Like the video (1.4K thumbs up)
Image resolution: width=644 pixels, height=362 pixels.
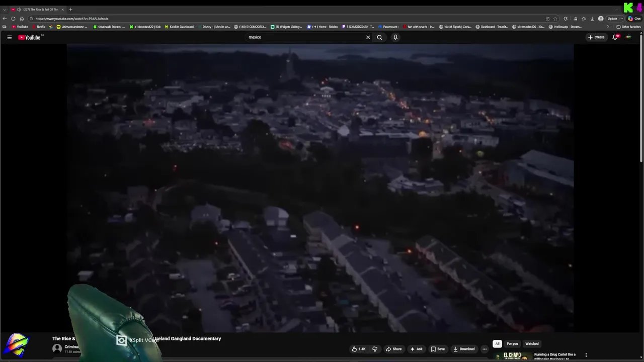[359, 349]
